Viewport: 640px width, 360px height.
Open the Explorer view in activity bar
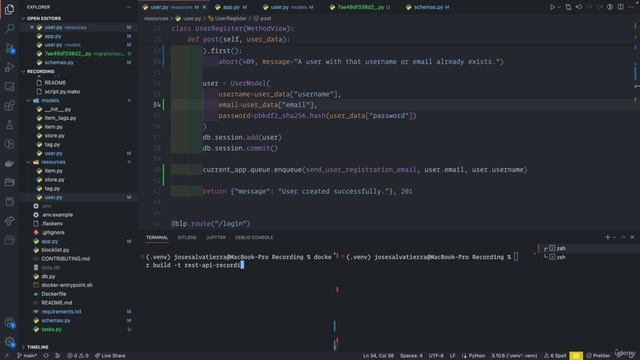9,9
